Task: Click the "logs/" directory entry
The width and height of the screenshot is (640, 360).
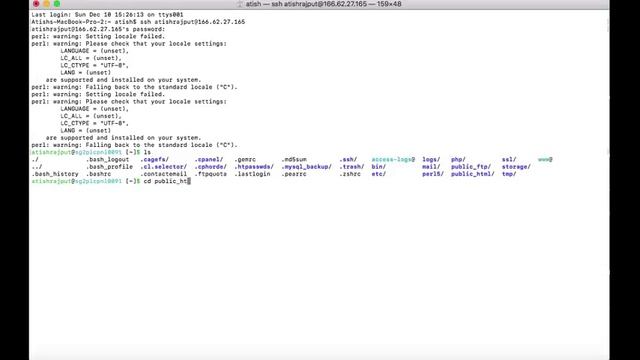Action: pyautogui.click(x=431, y=160)
